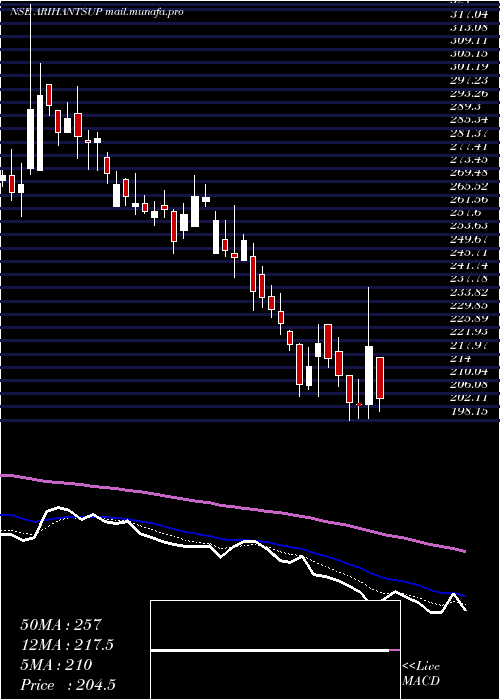The width and height of the screenshot is (500, 700).
Task: Click the MACD histogram box
Action: [x=275, y=650]
